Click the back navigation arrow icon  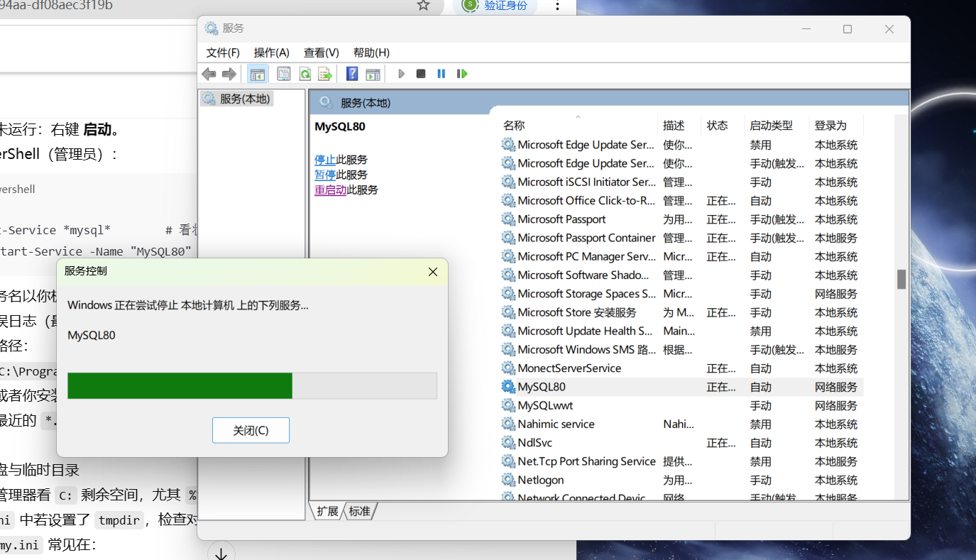point(208,73)
